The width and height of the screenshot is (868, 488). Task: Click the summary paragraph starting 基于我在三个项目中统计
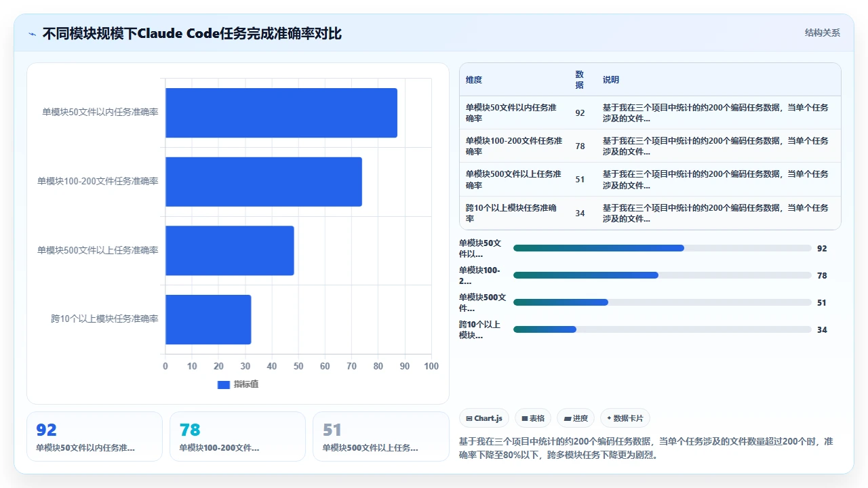point(646,448)
